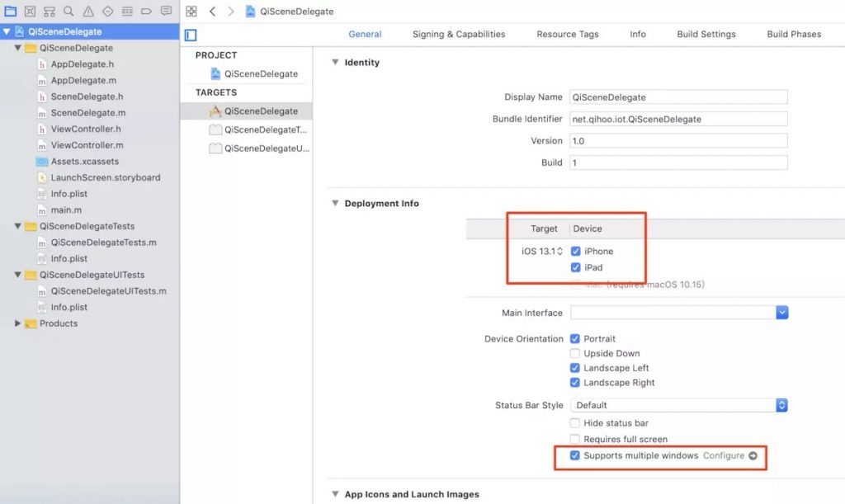Image resolution: width=845 pixels, height=504 pixels.
Task: Collapse the root QiSceneDelegate project triangle
Action: (x=7, y=32)
